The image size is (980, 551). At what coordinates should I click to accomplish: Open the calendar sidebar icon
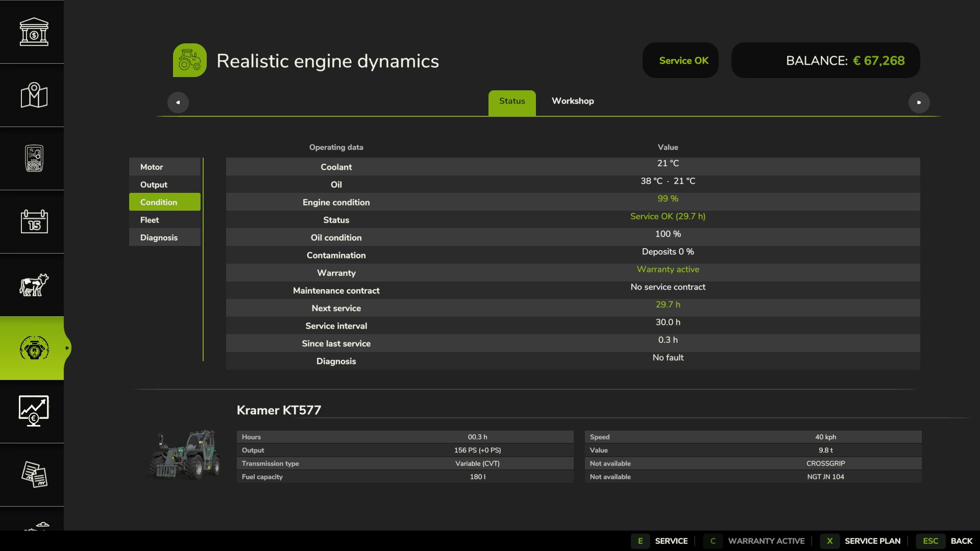[x=34, y=221]
